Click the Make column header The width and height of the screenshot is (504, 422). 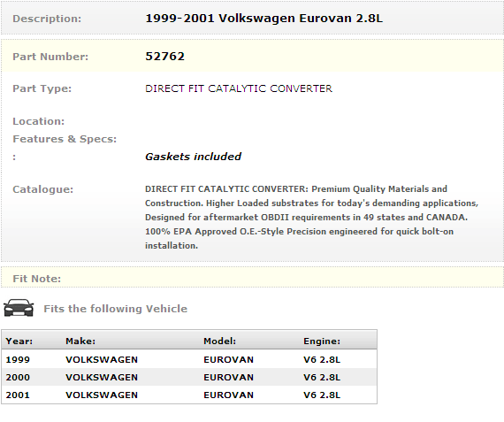click(80, 341)
